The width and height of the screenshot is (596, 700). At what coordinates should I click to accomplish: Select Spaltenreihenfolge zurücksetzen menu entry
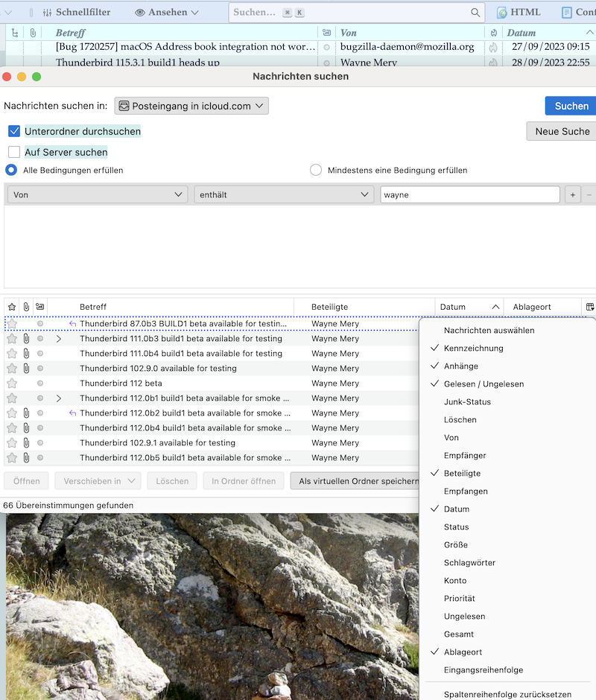[507, 694]
